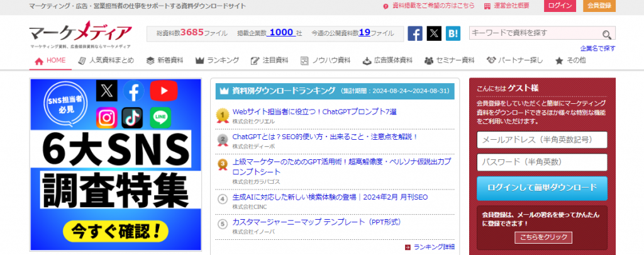
Task: Click the ログインして簡単ダウンロード button
Action: 541,188
